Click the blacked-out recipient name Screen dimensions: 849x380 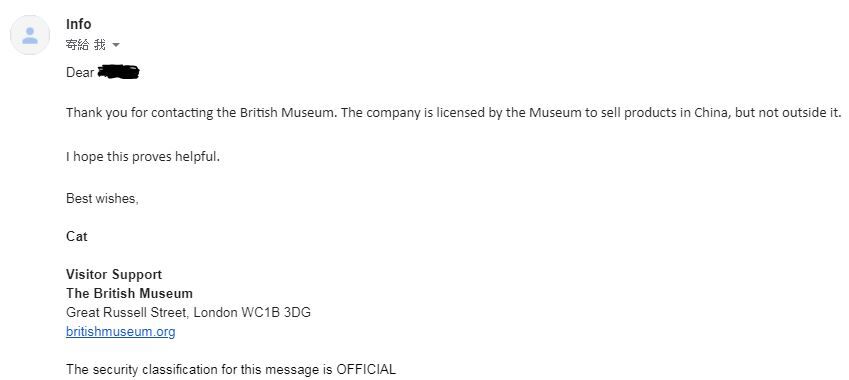click(119, 72)
